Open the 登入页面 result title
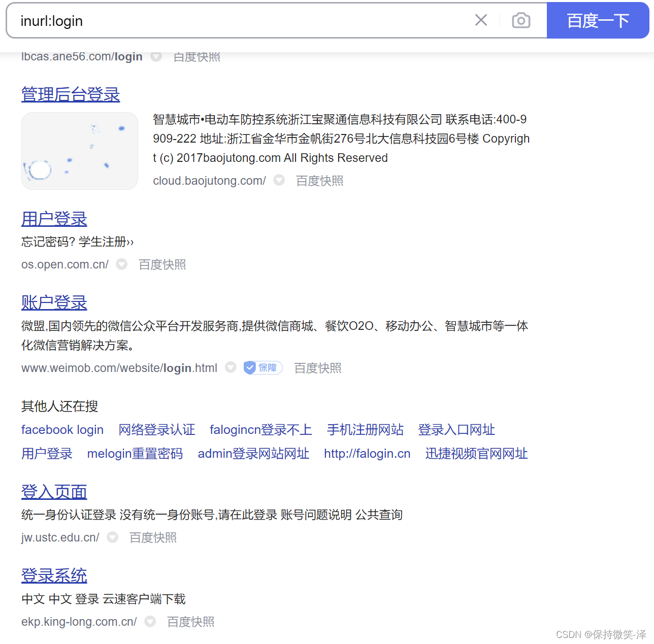This screenshot has width=654, height=644. click(54, 492)
